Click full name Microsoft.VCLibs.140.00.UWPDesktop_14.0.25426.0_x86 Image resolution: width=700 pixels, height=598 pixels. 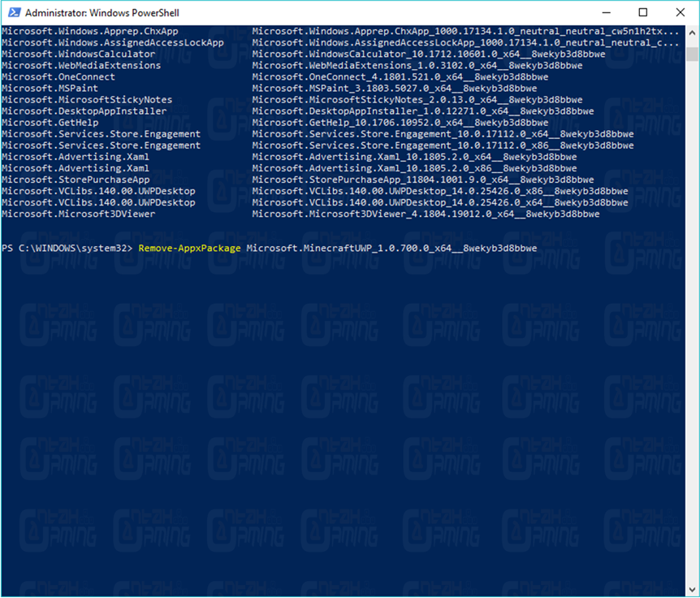[x=439, y=191]
